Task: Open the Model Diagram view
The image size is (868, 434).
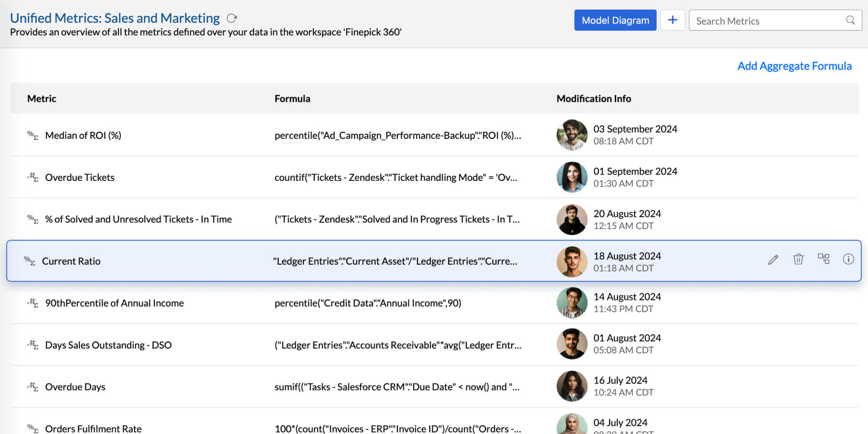Action: (615, 20)
